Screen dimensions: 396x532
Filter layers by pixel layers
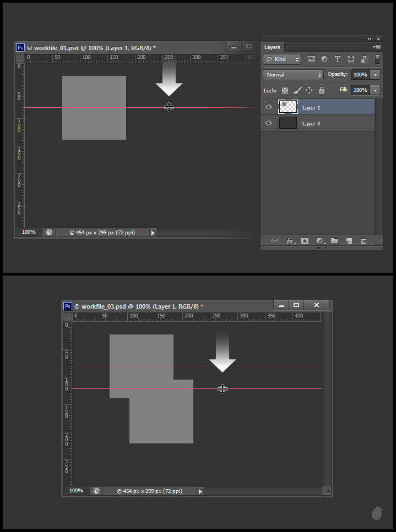click(x=311, y=59)
